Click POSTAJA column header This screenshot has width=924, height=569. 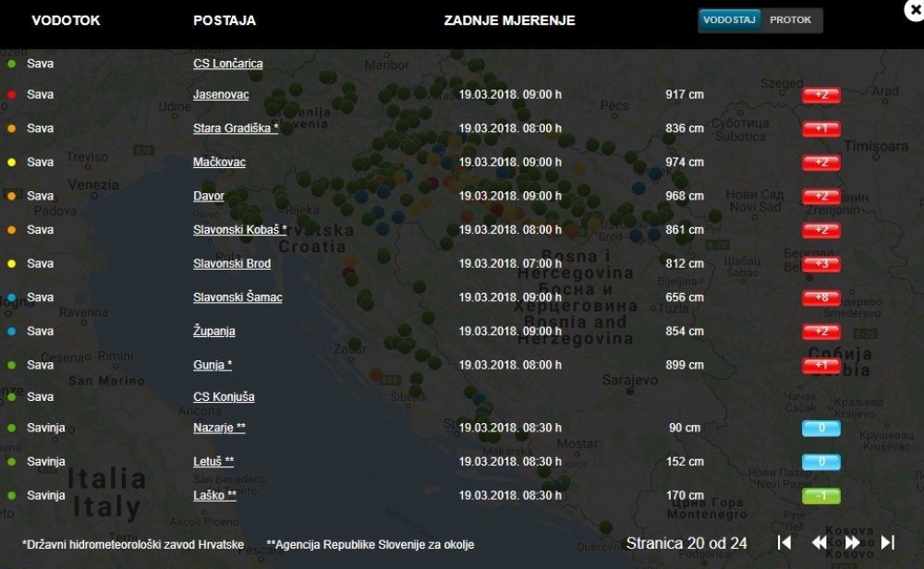pyautogui.click(x=225, y=20)
